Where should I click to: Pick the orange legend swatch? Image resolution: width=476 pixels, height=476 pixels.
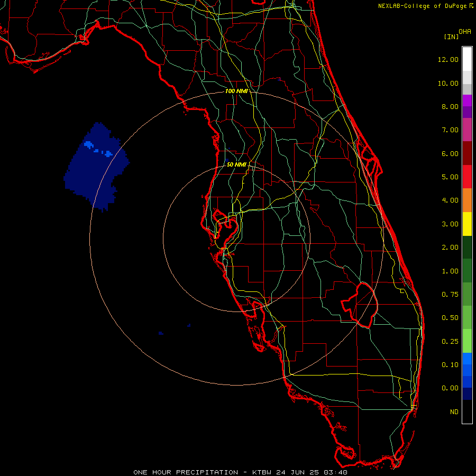click(x=467, y=200)
